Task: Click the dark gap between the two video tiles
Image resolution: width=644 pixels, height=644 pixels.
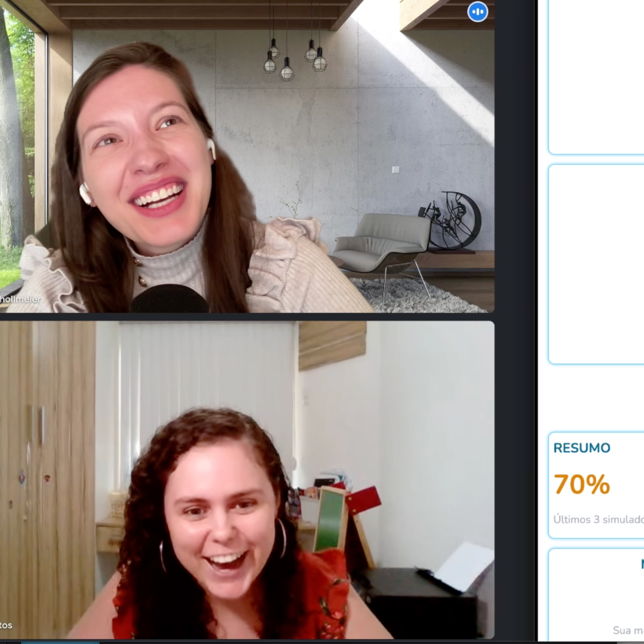Action: click(247, 317)
